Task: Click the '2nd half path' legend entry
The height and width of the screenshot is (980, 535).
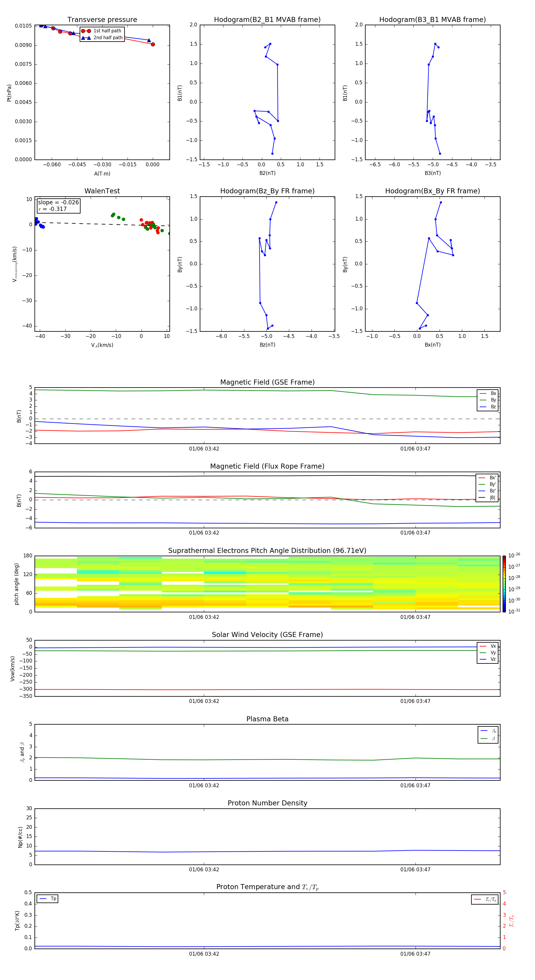Action: 102,38
